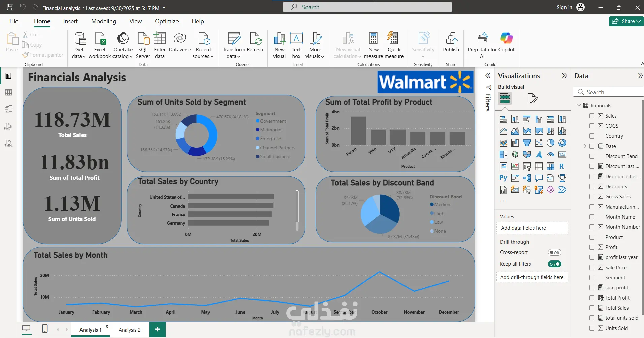Click the Save icon in title bar
Screen dimensions: 644x338
tap(10, 7)
